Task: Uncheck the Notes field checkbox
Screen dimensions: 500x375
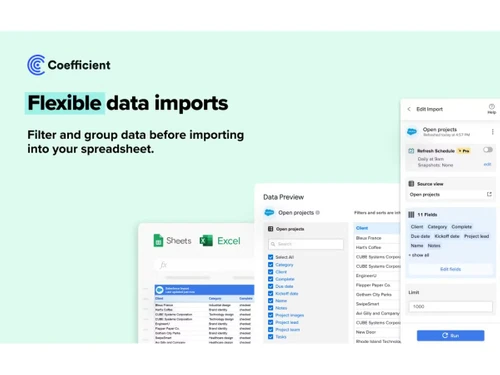Action: tap(270, 308)
